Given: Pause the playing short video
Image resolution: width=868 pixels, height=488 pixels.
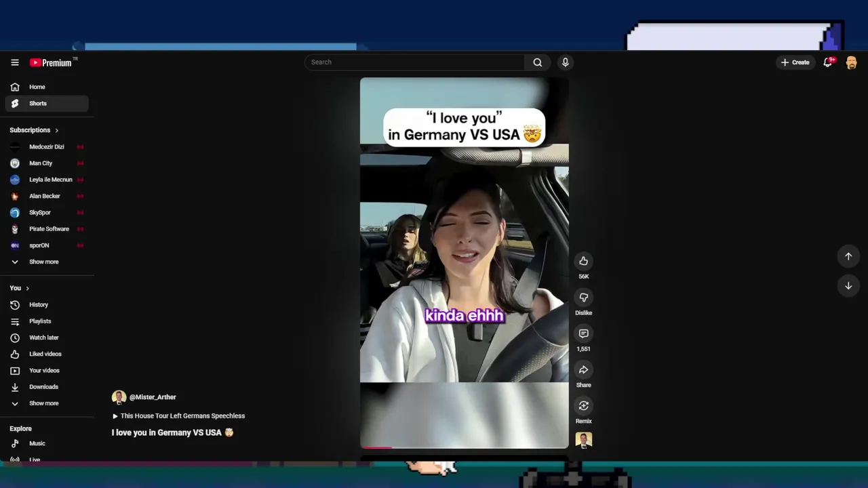Looking at the screenshot, I should 465,263.
